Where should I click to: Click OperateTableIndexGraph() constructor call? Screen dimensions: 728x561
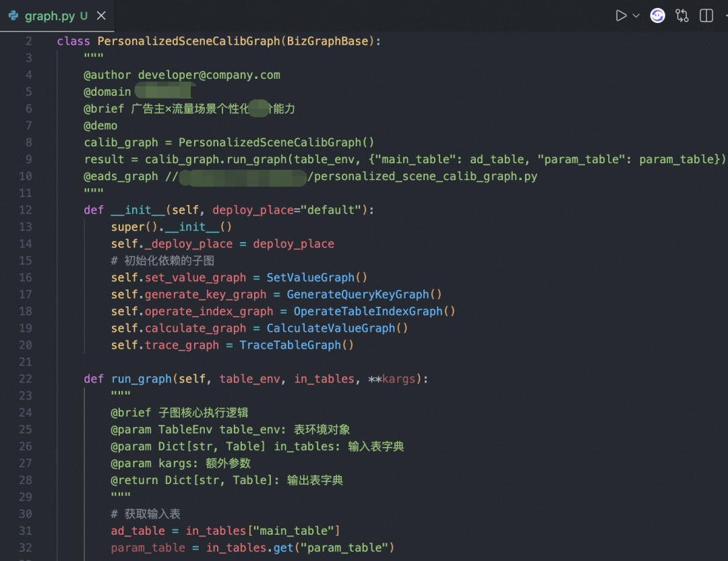375,312
